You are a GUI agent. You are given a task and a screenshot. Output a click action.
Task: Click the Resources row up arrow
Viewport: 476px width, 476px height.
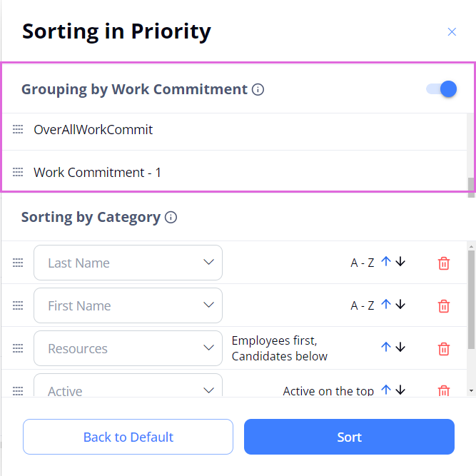pyautogui.click(x=386, y=347)
